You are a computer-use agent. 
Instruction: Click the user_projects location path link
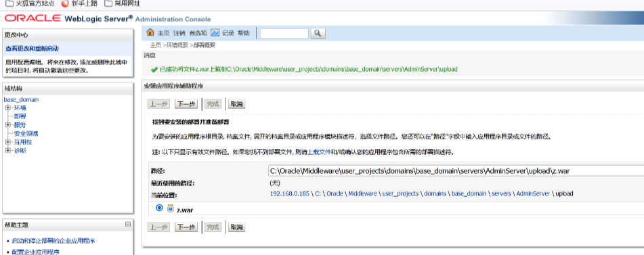[x=400, y=193]
